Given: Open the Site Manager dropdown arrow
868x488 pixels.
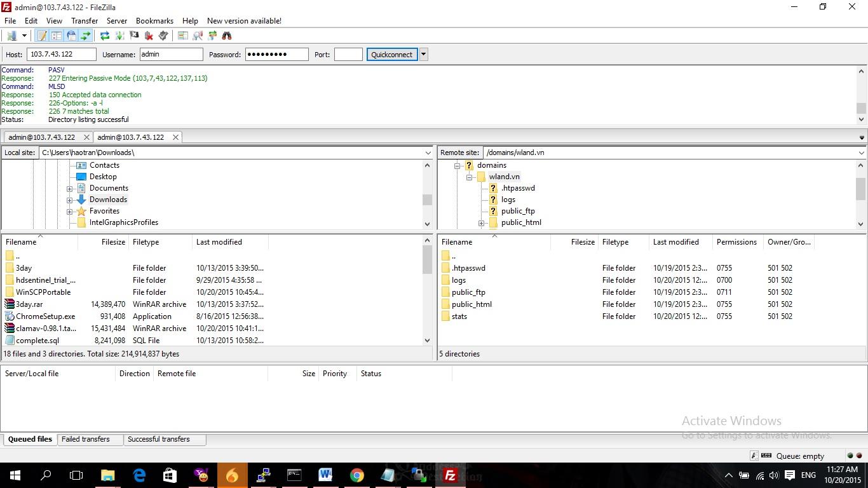Looking at the screenshot, I should (x=24, y=36).
